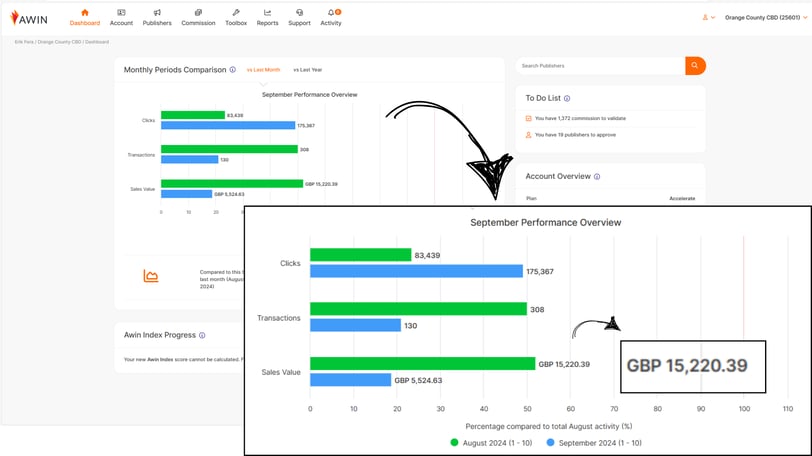This screenshot has height=456, width=812.
Task: Open the Publishers menu
Action: pyautogui.click(x=157, y=18)
